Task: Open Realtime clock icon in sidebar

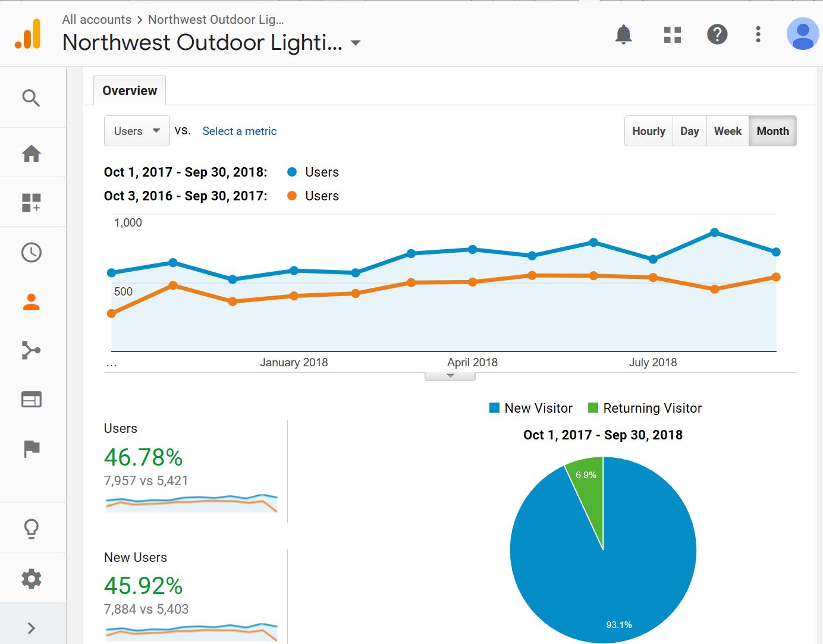Action: click(31, 252)
